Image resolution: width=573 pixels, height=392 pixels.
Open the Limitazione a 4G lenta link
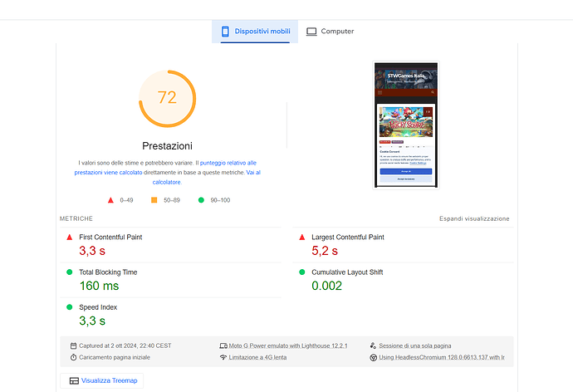click(x=257, y=357)
